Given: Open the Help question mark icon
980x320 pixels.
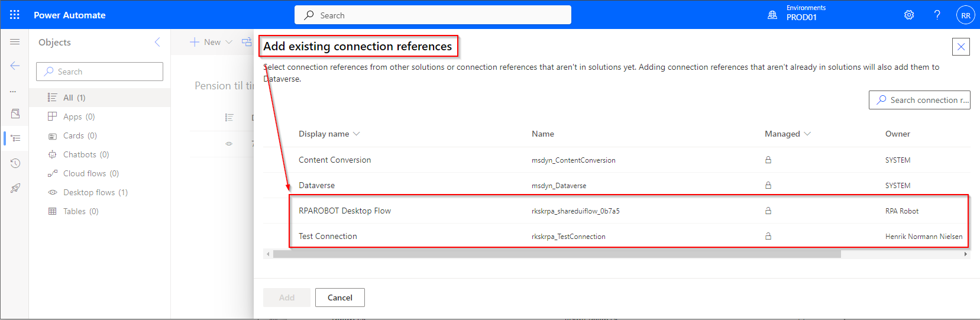Looking at the screenshot, I should (x=937, y=15).
